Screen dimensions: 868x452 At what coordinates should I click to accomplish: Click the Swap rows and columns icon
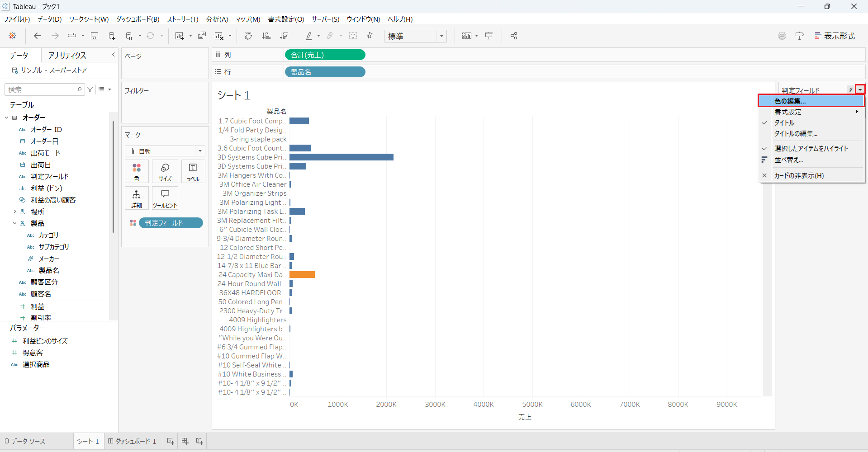click(248, 36)
